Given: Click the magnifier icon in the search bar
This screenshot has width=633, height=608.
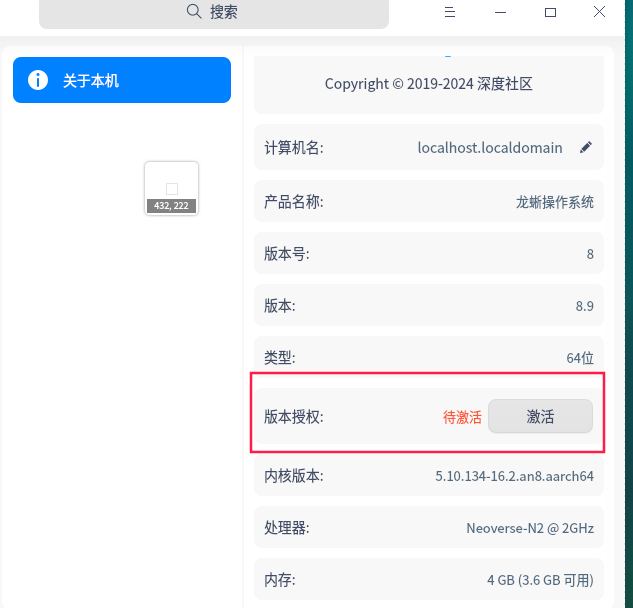Looking at the screenshot, I should tap(195, 12).
